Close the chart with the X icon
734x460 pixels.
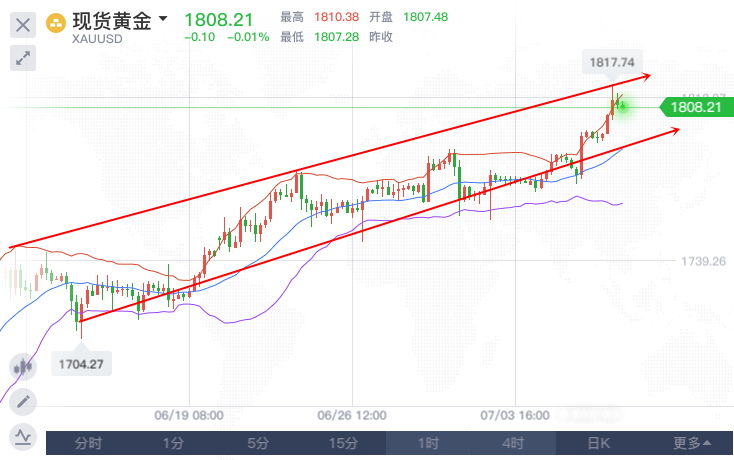pyautogui.click(x=23, y=24)
